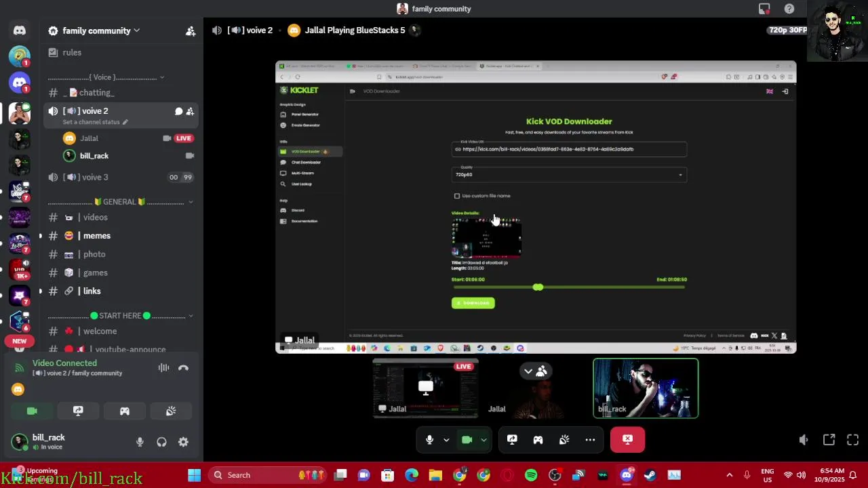Start an activity from the user panel

[x=125, y=411]
